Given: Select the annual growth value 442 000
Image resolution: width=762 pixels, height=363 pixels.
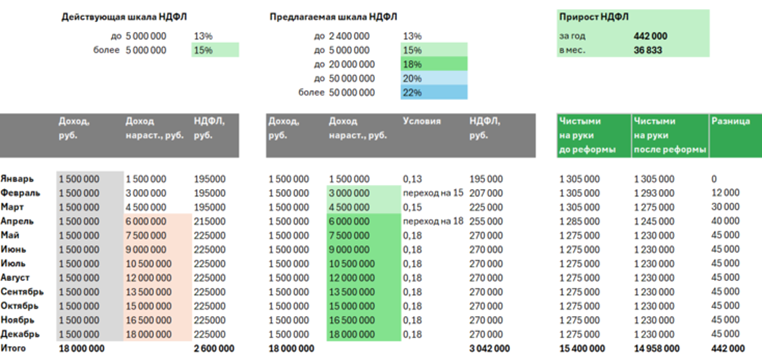Looking at the screenshot, I should tap(650, 36).
